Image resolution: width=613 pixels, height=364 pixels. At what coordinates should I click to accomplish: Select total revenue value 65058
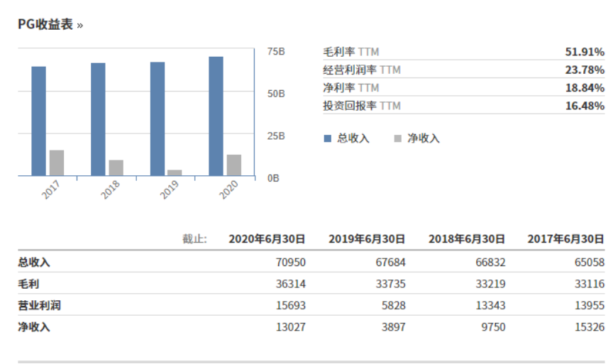pos(590,263)
